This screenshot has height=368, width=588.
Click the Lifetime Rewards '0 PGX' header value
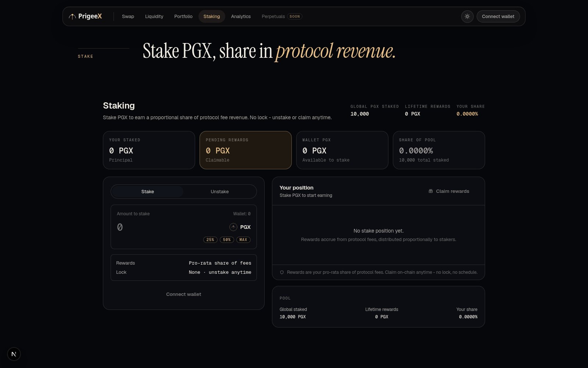click(412, 114)
